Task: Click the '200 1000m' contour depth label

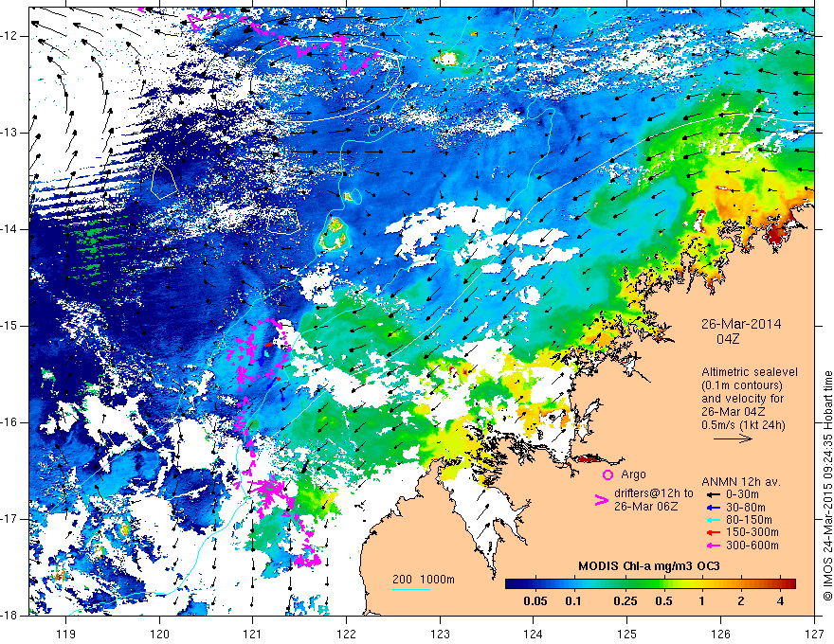Action: [x=424, y=580]
